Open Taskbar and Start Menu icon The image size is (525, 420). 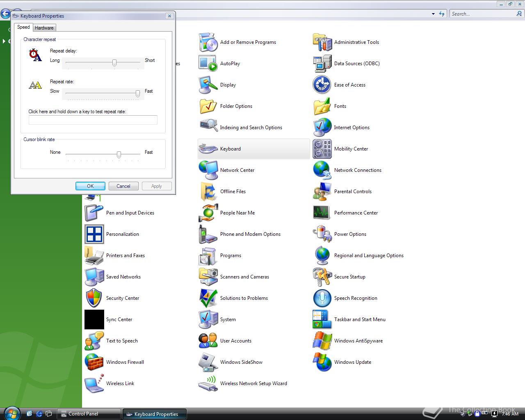(322, 320)
